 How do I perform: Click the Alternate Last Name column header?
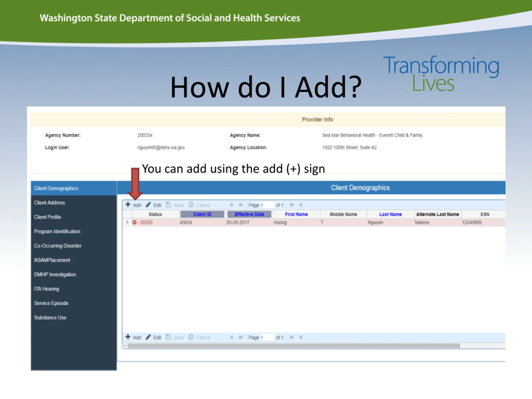pyautogui.click(x=437, y=214)
